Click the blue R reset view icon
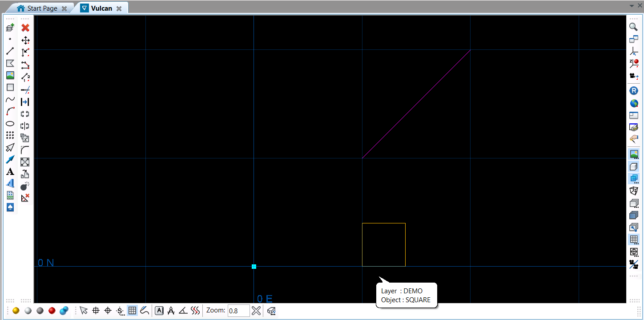Image resolution: width=644 pixels, height=320 pixels. (x=634, y=91)
